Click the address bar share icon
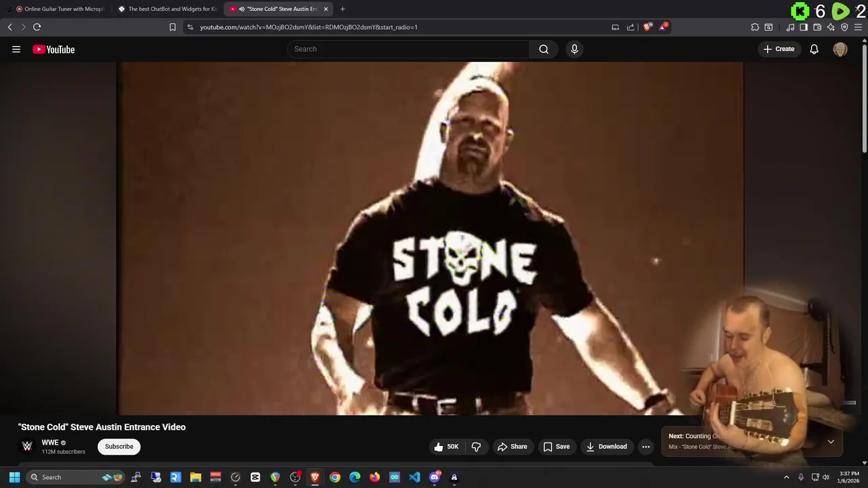The image size is (868, 488). 631,27
